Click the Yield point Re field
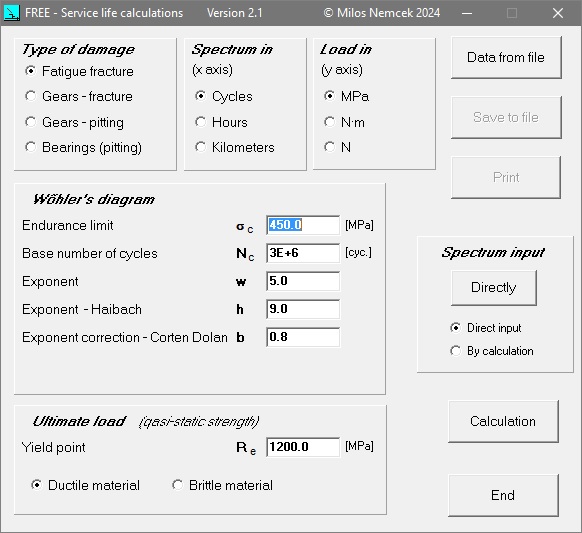 pyautogui.click(x=303, y=447)
